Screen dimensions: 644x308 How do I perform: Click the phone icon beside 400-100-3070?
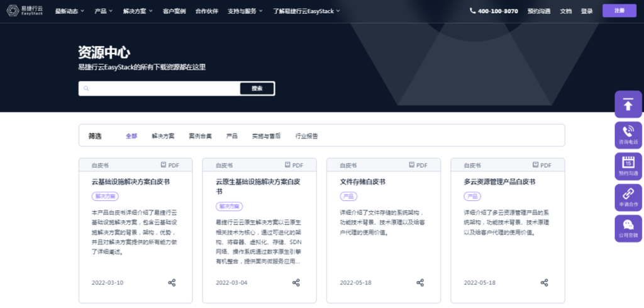point(473,11)
